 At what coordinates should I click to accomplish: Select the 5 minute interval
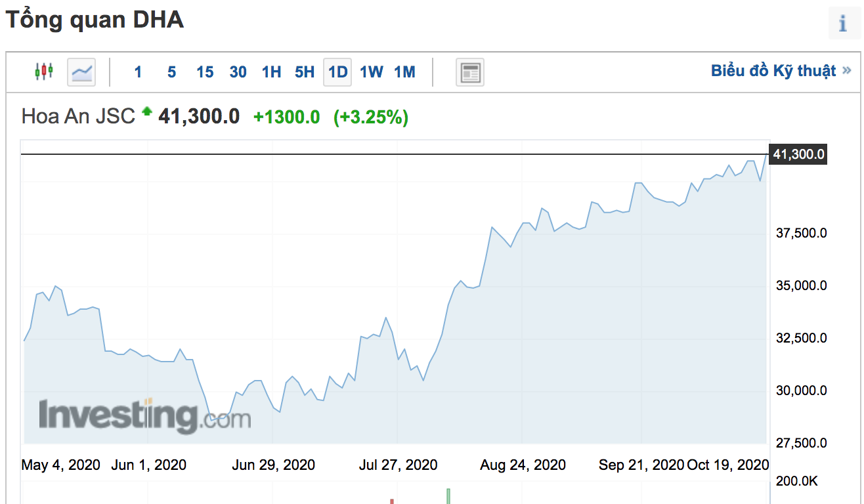tap(171, 72)
